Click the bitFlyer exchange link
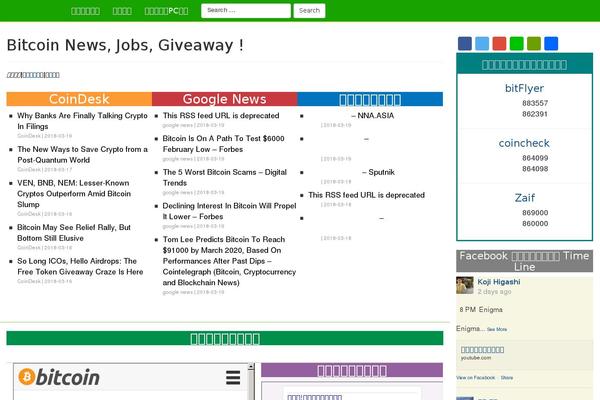This screenshot has height=400, width=600. coord(524,88)
